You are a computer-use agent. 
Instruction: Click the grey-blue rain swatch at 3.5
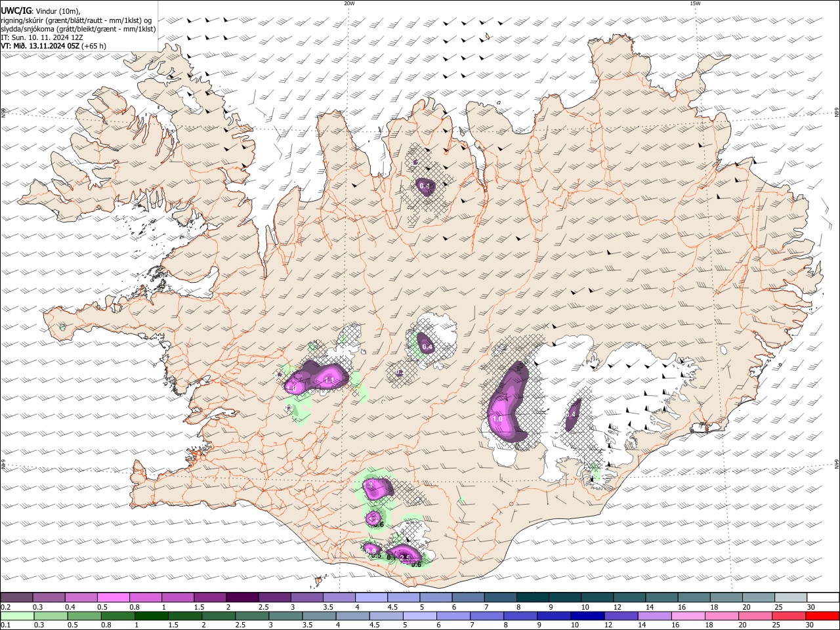(319, 616)
